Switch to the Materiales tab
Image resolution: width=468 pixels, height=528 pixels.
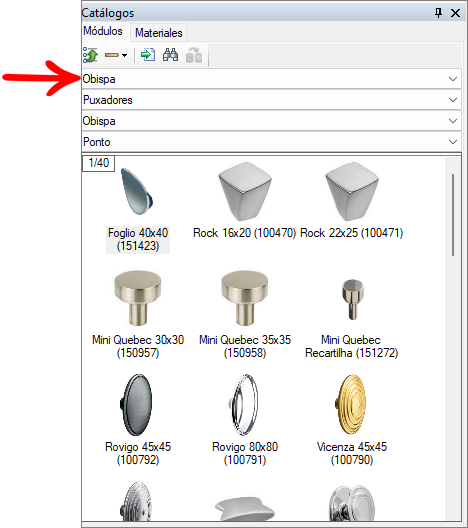159,33
